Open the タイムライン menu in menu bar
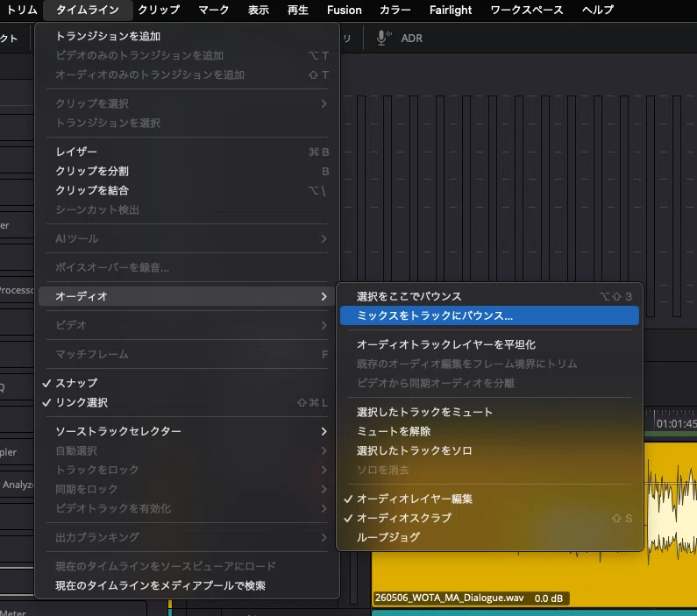697x616 pixels. click(88, 10)
